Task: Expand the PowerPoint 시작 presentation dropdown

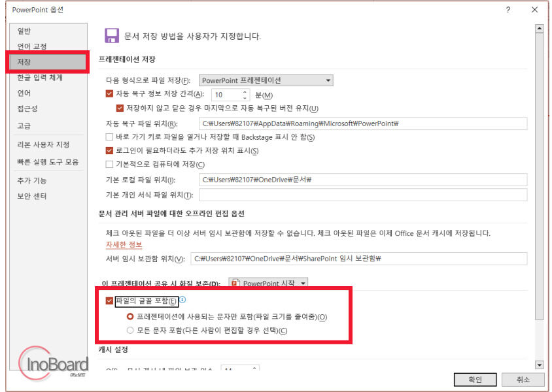Action: [268, 283]
